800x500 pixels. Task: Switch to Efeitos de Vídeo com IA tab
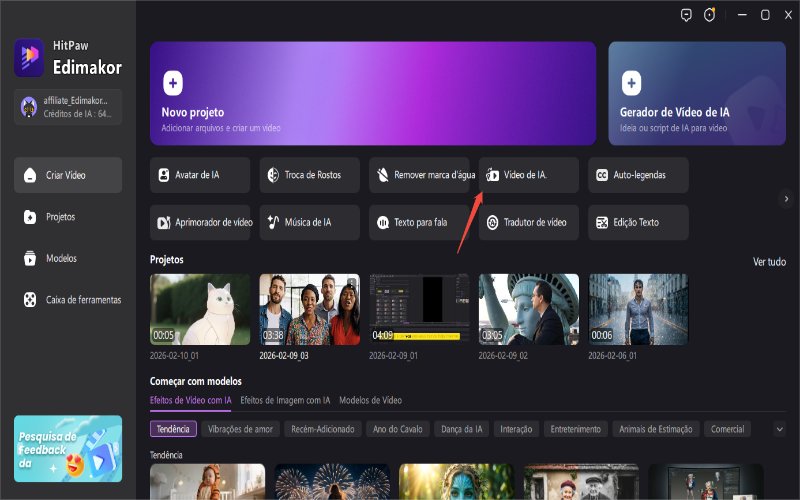click(x=190, y=401)
